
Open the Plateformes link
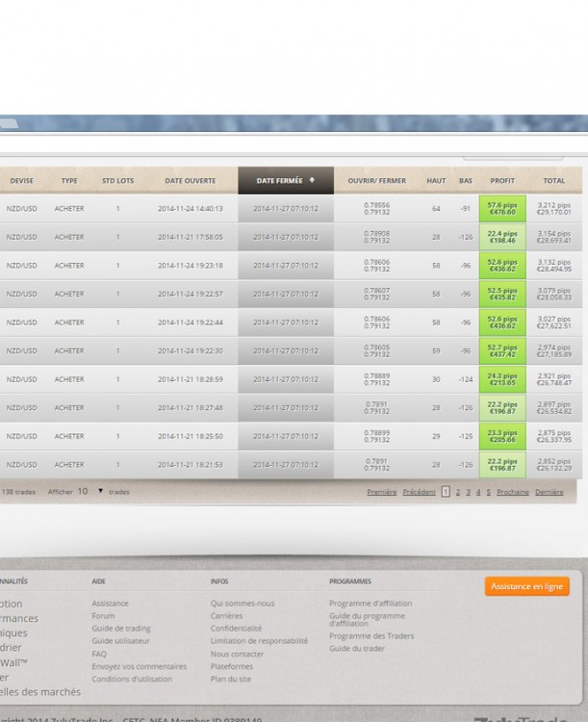pos(232,666)
